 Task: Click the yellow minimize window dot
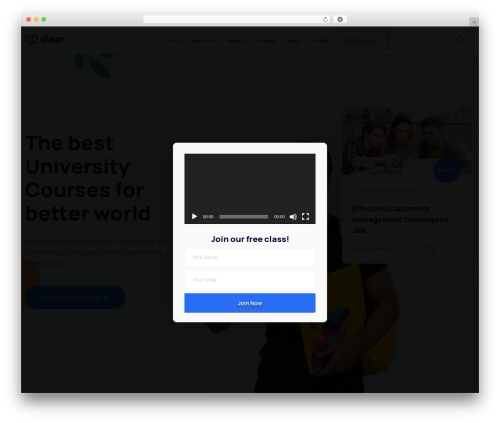point(36,19)
